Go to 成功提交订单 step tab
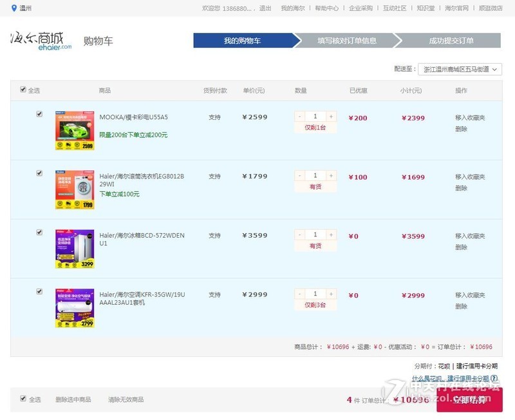This screenshot has height=420, width=515. (x=451, y=41)
